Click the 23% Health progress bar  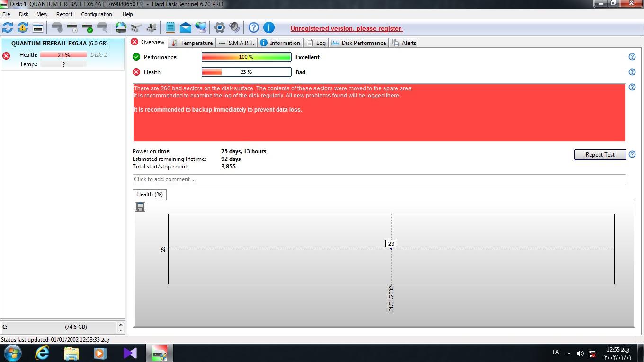tap(246, 72)
